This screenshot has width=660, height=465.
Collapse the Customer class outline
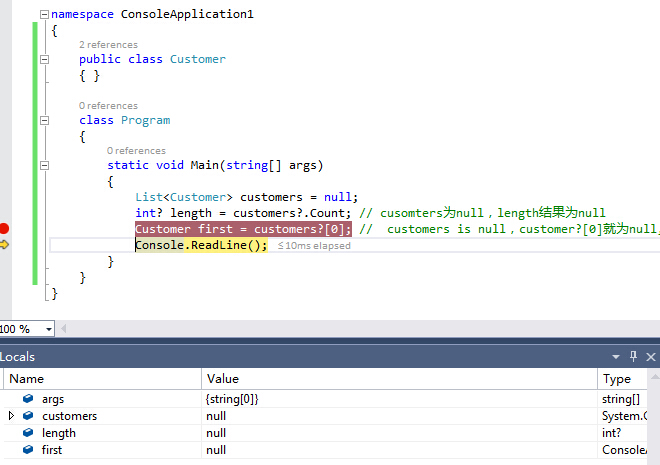44,59
